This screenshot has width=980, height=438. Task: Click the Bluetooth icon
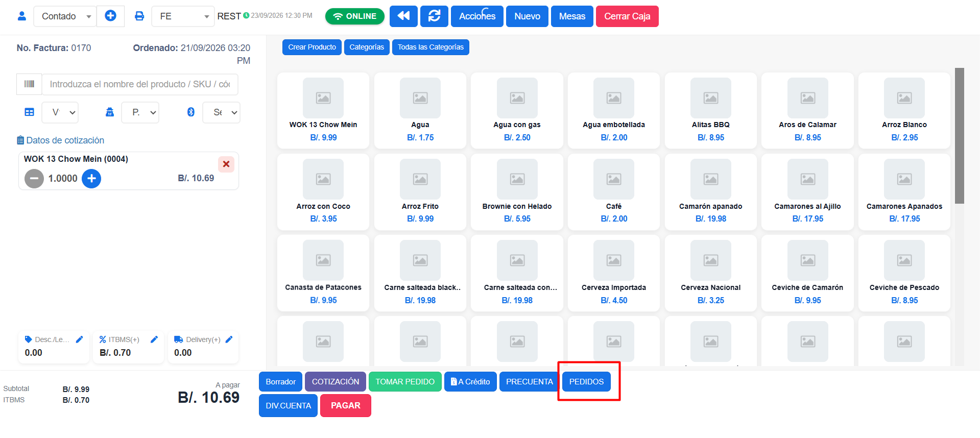pyautogui.click(x=190, y=112)
